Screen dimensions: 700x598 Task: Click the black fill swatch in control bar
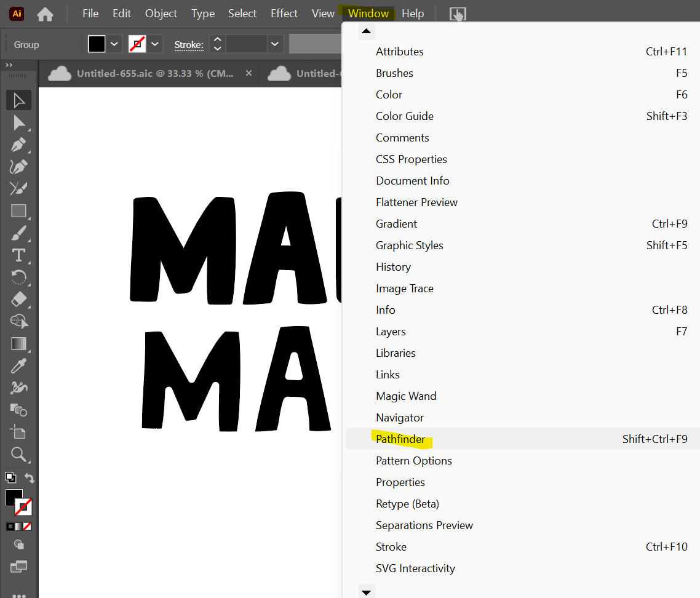[x=97, y=44]
